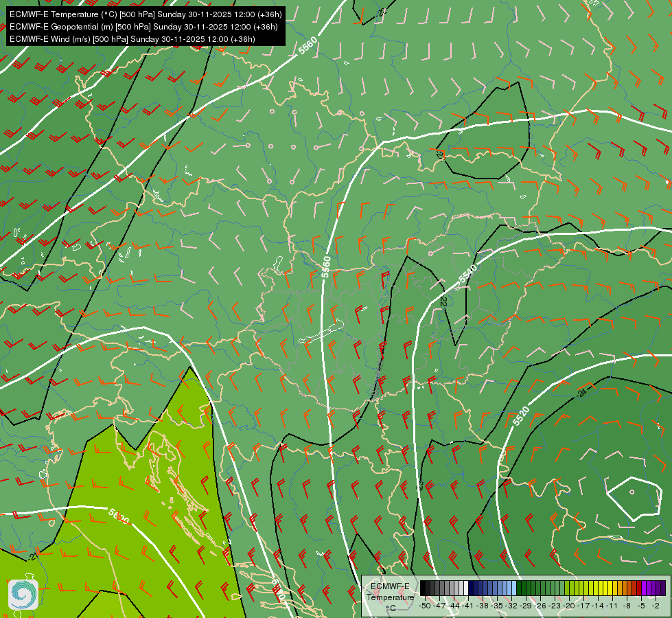Click the 5540 geopotential contour label
Screen dimensions: 672x618
[x=467, y=275]
